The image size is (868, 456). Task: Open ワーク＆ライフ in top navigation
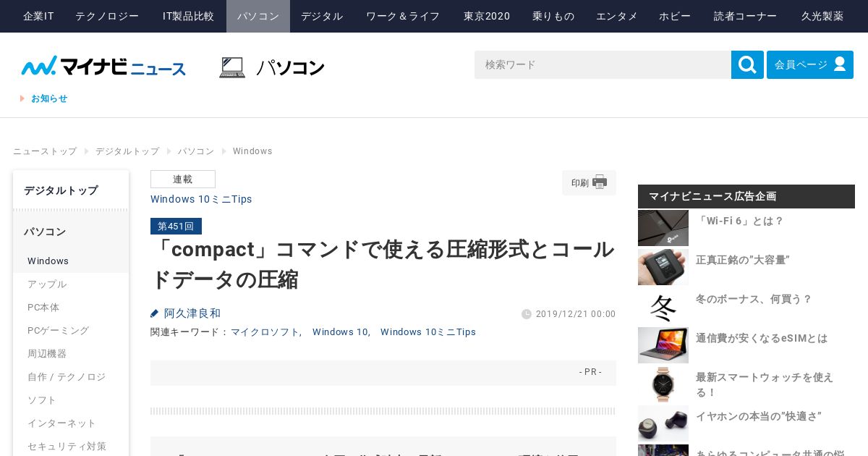[403, 16]
